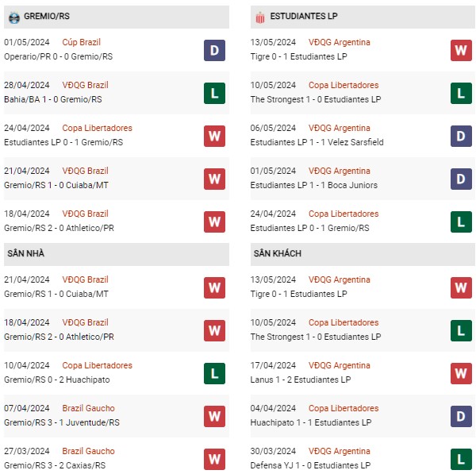Click match The Strongest 1 - 0 in top list
The width and height of the screenshot is (476, 474).
click(316, 99)
